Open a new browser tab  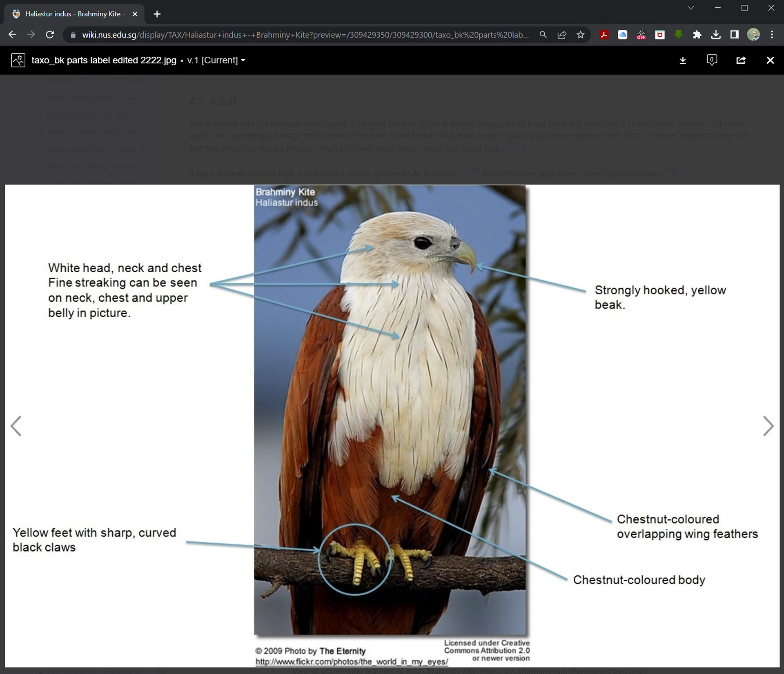pyautogui.click(x=157, y=14)
